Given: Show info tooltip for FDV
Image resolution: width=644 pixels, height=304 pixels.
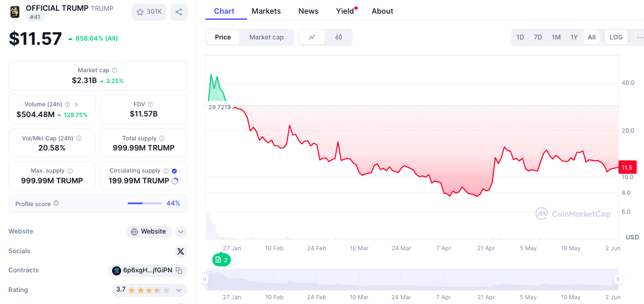Looking at the screenshot, I should click(150, 105).
